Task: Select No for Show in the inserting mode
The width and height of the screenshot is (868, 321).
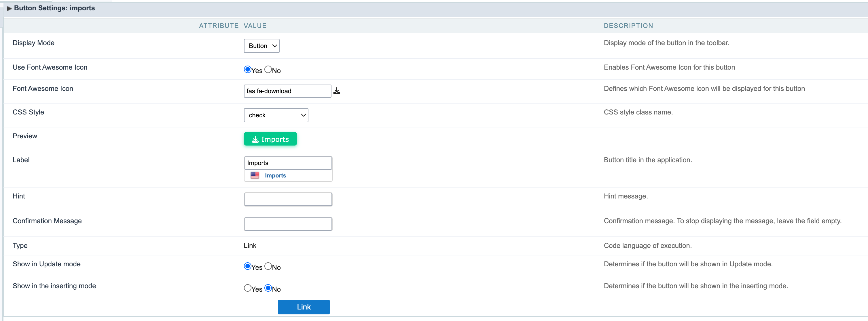Action: click(268, 288)
